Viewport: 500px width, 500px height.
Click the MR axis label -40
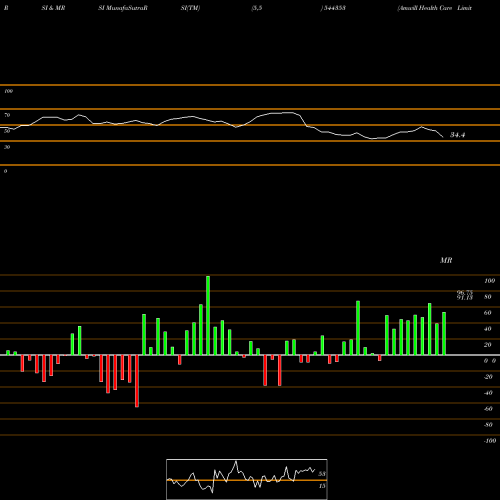pyautogui.click(x=488, y=393)
